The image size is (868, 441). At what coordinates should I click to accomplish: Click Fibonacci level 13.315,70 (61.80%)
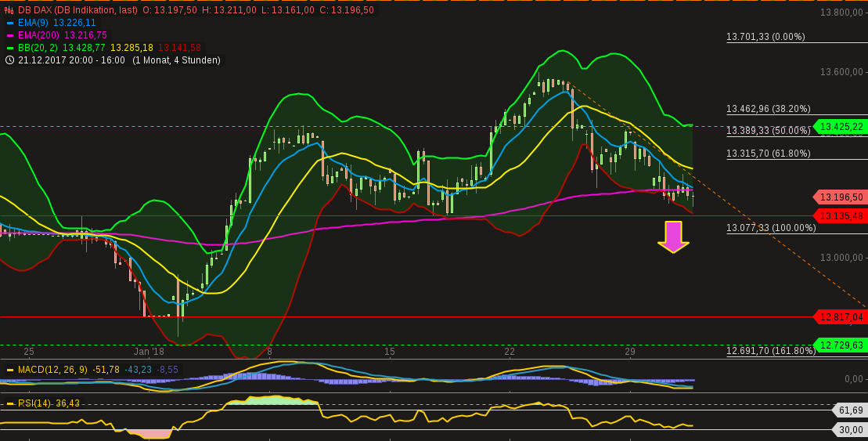[769, 154]
